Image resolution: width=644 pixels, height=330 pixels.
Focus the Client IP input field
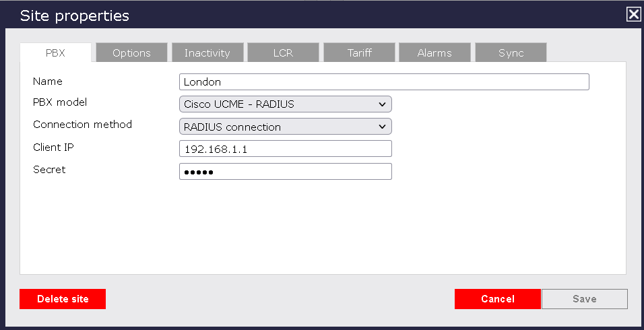point(285,149)
